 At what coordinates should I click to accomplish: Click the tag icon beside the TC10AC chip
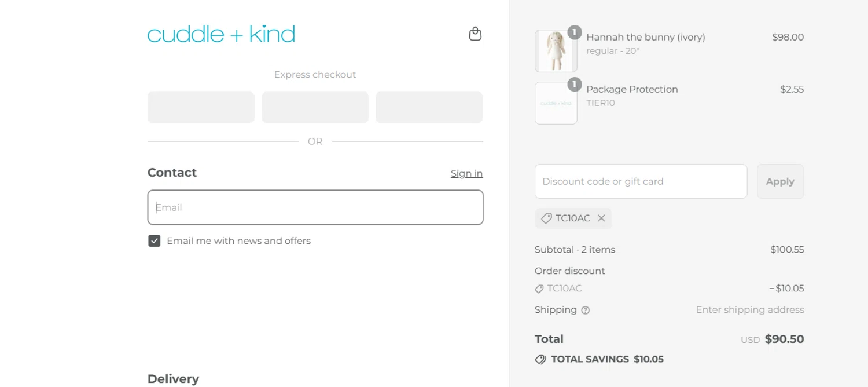546,218
